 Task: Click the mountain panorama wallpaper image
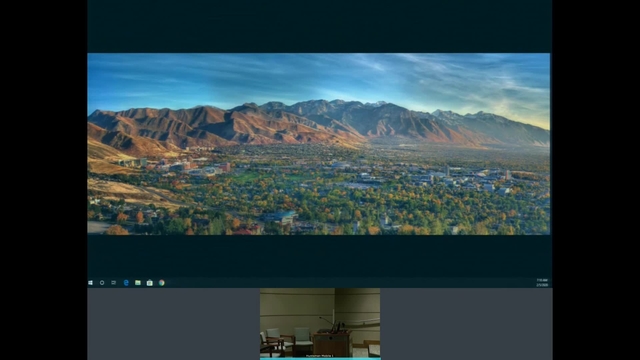319,144
